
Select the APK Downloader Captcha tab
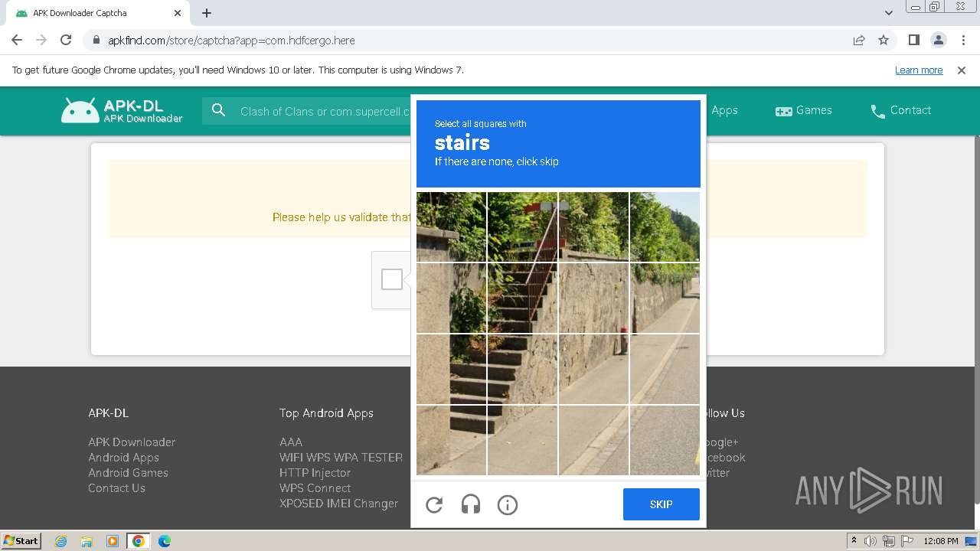(96, 13)
